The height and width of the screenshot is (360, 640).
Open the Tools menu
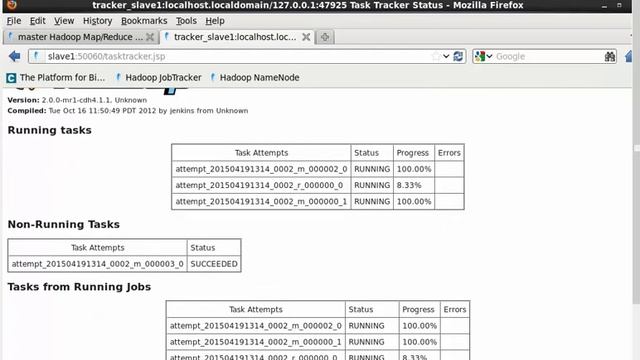[x=186, y=21]
